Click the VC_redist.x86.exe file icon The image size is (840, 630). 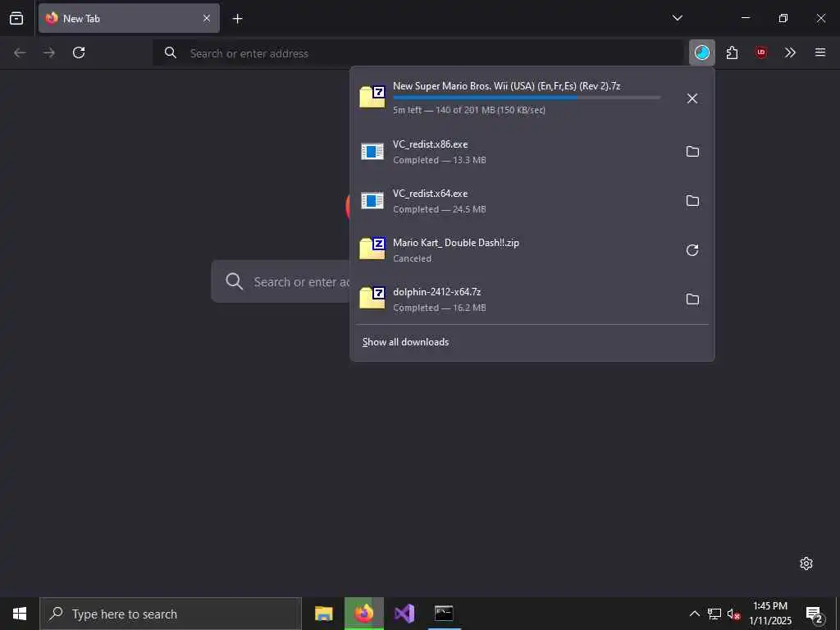(x=372, y=152)
